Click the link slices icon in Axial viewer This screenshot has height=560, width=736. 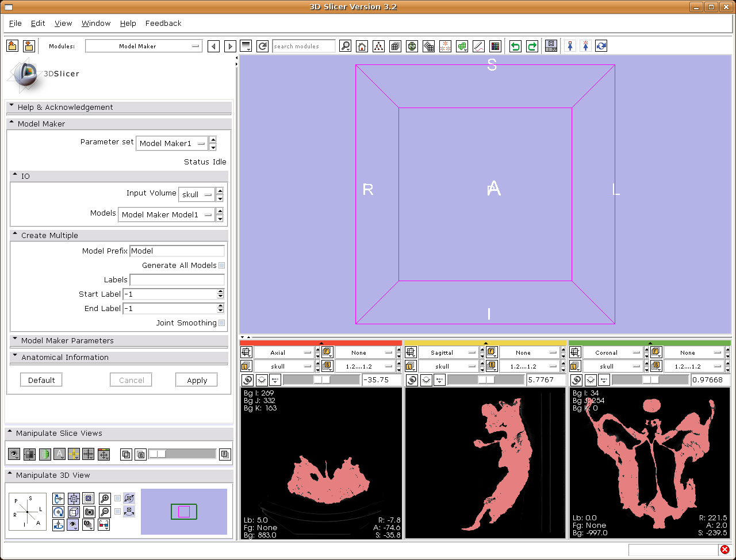247,380
